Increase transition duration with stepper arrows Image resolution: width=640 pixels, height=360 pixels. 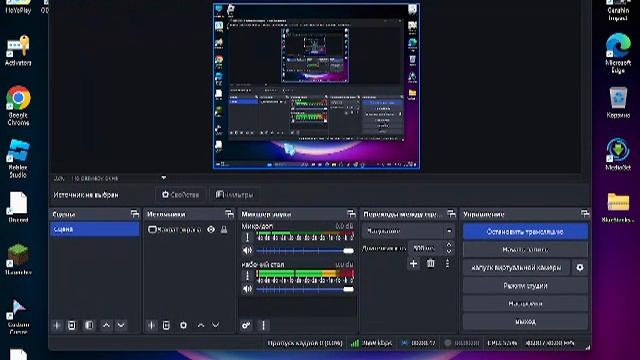tap(449, 244)
